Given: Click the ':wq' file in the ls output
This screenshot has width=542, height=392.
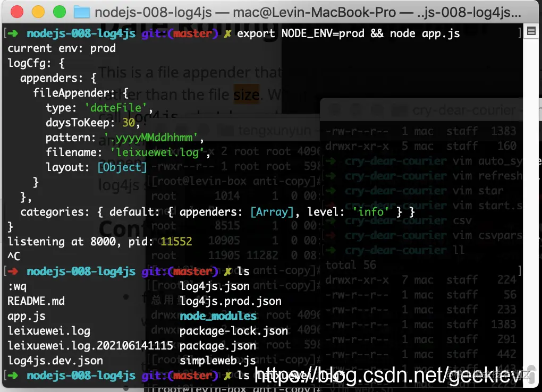Looking at the screenshot, I should coord(17,286).
